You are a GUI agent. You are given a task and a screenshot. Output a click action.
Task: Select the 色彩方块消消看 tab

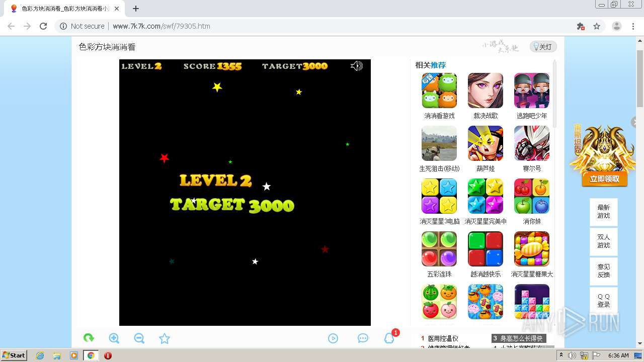coord(64,9)
